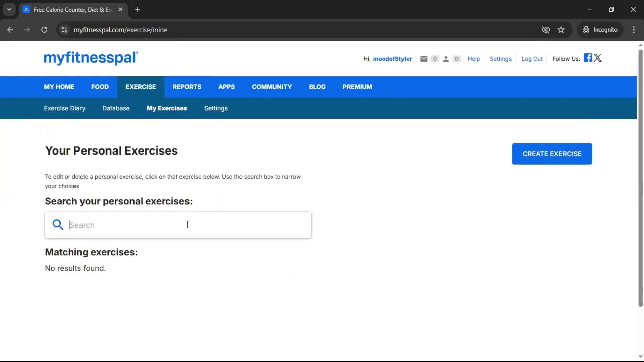The width and height of the screenshot is (644, 362).
Task: Click the 'Follow Us:' text
Action: click(x=566, y=59)
